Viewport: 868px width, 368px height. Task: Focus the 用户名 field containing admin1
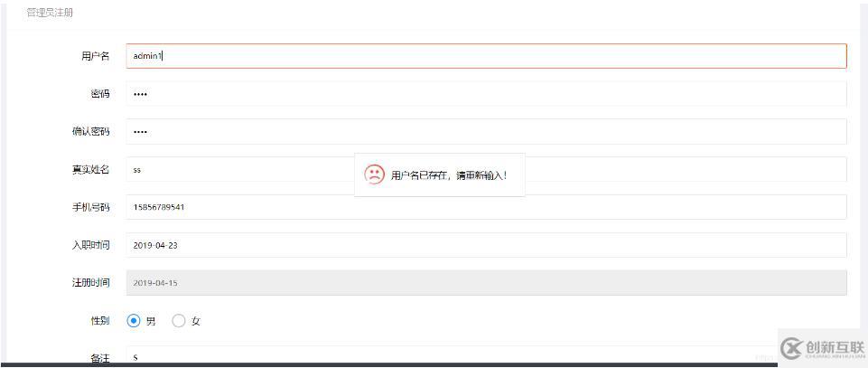pyautogui.click(x=486, y=56)
